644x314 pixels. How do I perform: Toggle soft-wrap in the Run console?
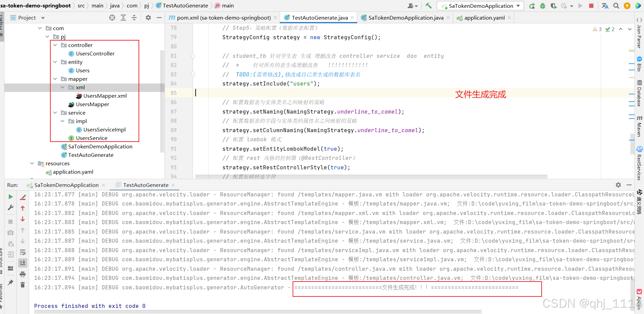click(x=23, y=252)
